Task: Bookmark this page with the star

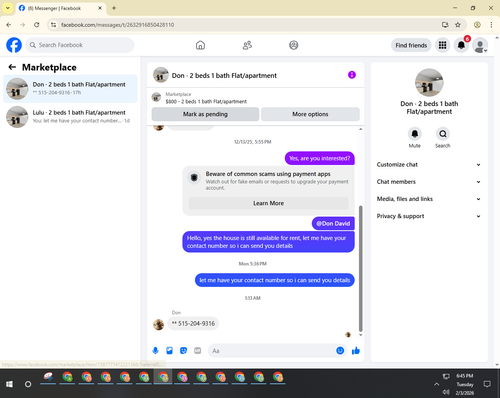Action: (458, 25)
